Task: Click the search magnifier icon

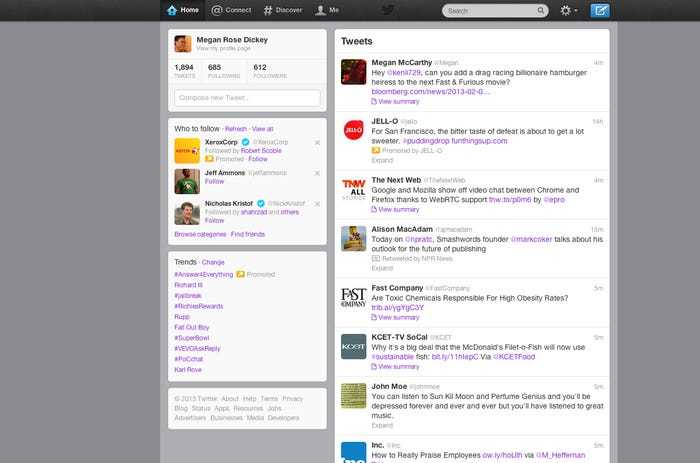Action: [541, 10]
